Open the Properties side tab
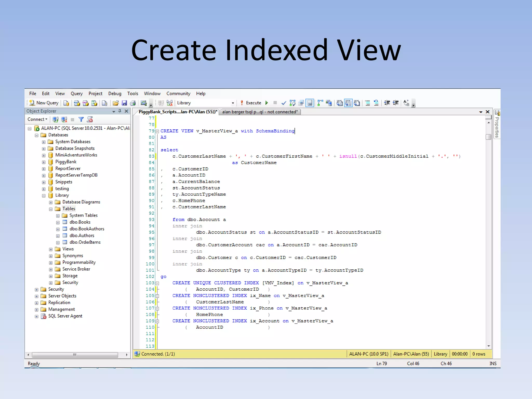Screen dimensions: 532x399 coord(497,125)
